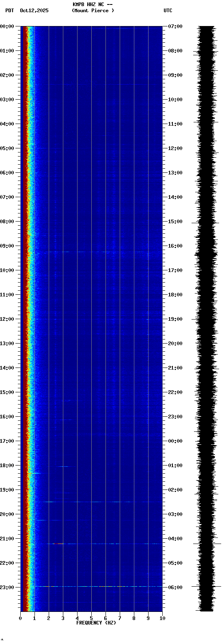
Task: Click the 01:00 PDT time tick label
Action: [7, 51]
